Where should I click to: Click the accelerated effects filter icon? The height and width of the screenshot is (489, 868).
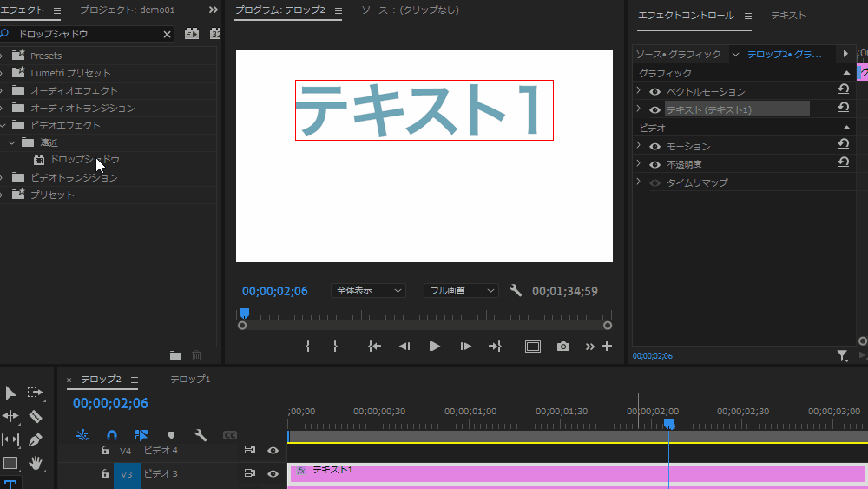[x=192, y=34]
